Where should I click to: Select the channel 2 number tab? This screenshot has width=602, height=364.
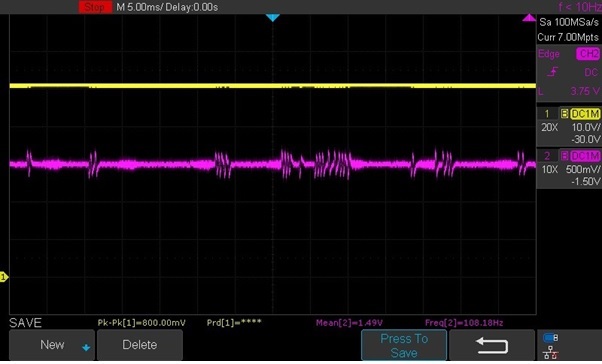pos(547,156)
